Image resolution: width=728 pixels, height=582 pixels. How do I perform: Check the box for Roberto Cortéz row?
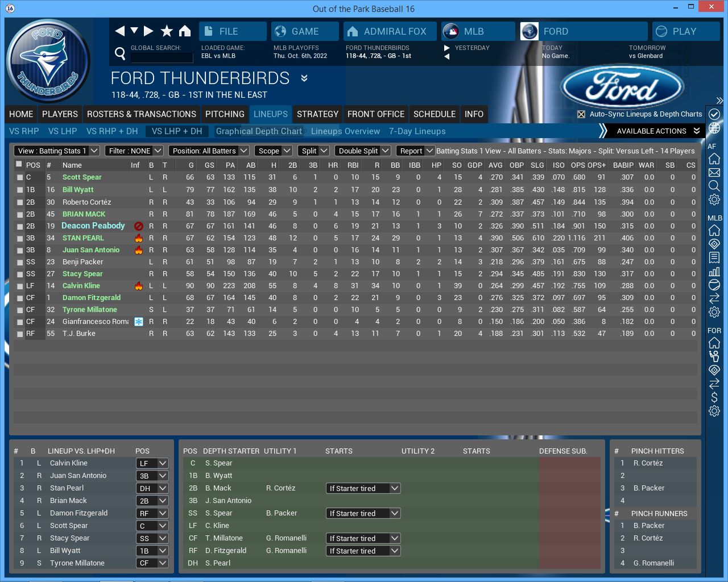tap(20, 203)
